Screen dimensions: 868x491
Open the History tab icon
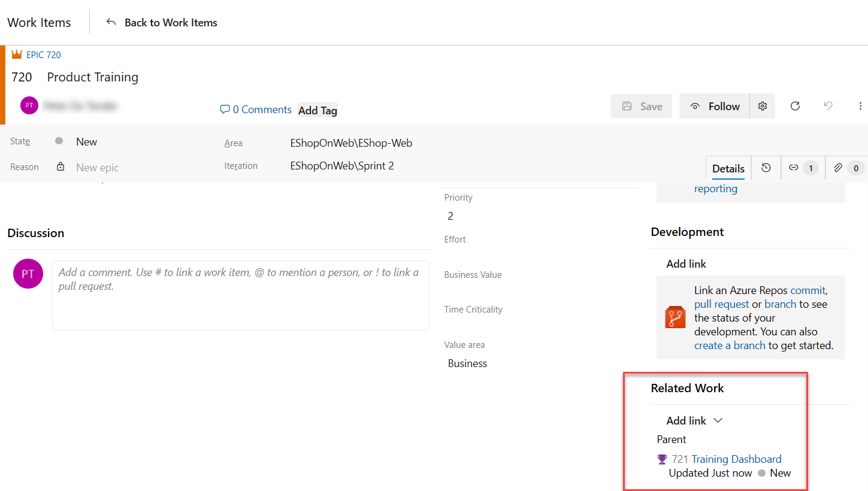766,168
